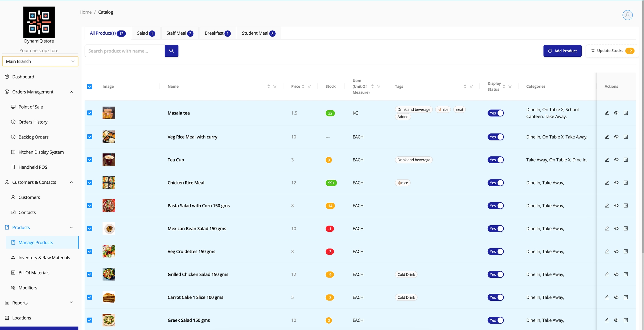Click view eye icon for Tea Cup

[x=616, y=160]
